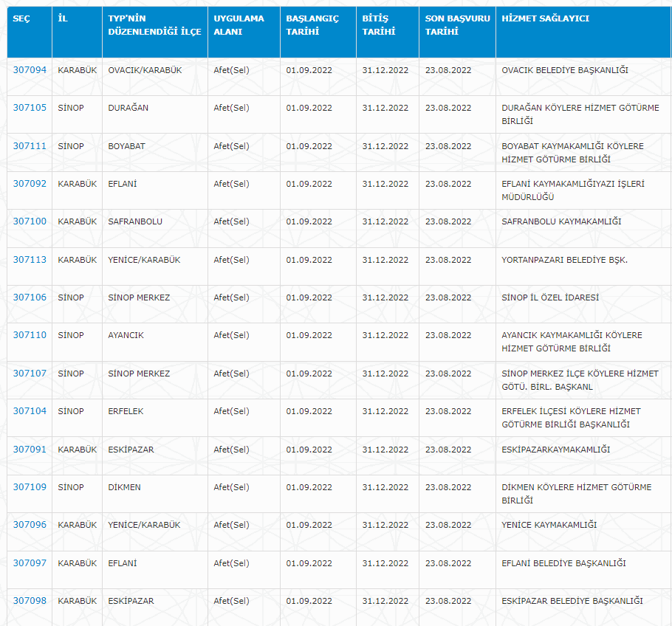Open record link 307098

(x=30, y=601)
